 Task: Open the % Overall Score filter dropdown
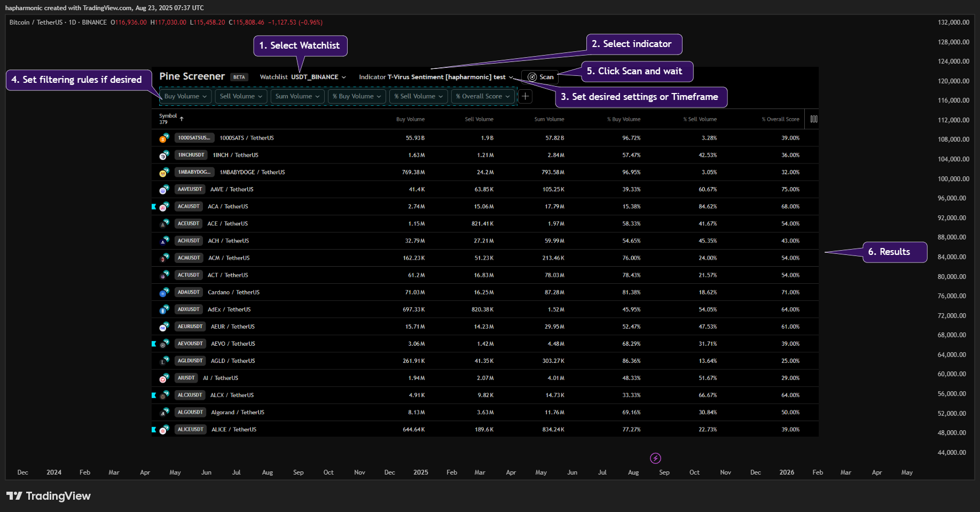[x=483, y=96]
